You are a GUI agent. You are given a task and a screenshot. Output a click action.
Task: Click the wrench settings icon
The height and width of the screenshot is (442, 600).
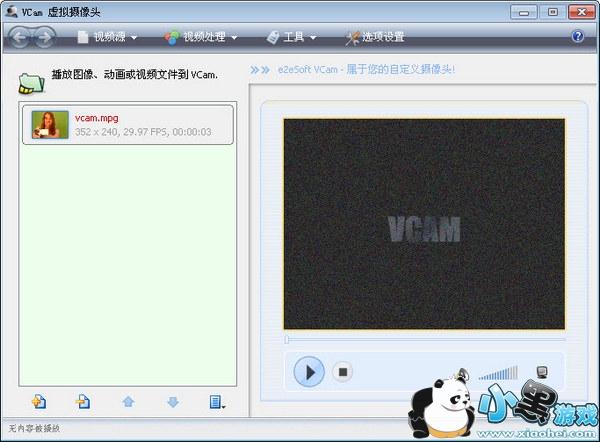pyautogui.click(x=352, y=38)
